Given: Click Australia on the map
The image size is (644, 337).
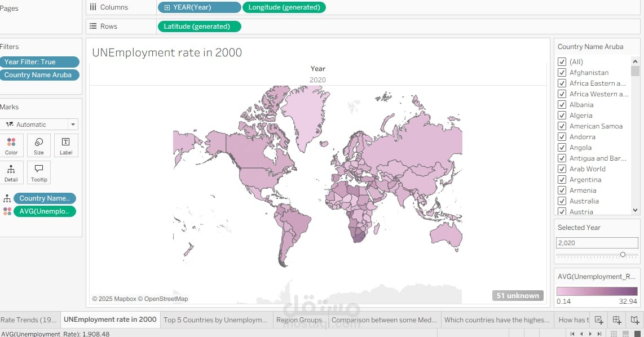Looking at the screenshot, I should 447,236.
